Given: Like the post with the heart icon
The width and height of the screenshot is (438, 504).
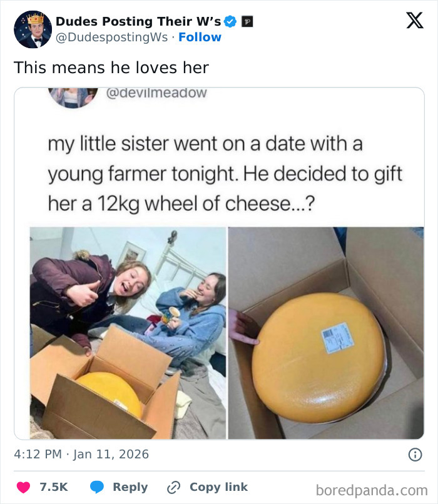Looking at the screenshot, I should (23, 487).
